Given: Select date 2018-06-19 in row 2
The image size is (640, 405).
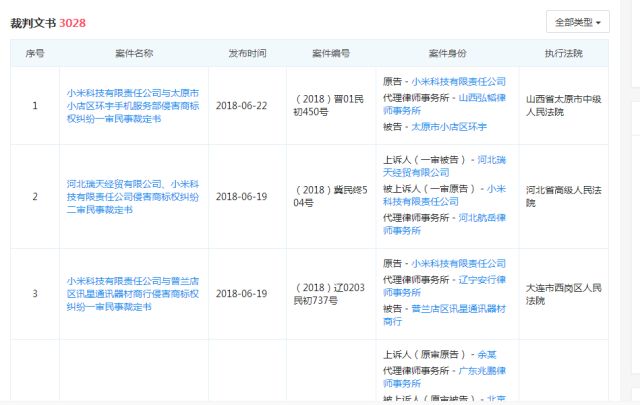Looking at the screenshot, I should point(241,197).
